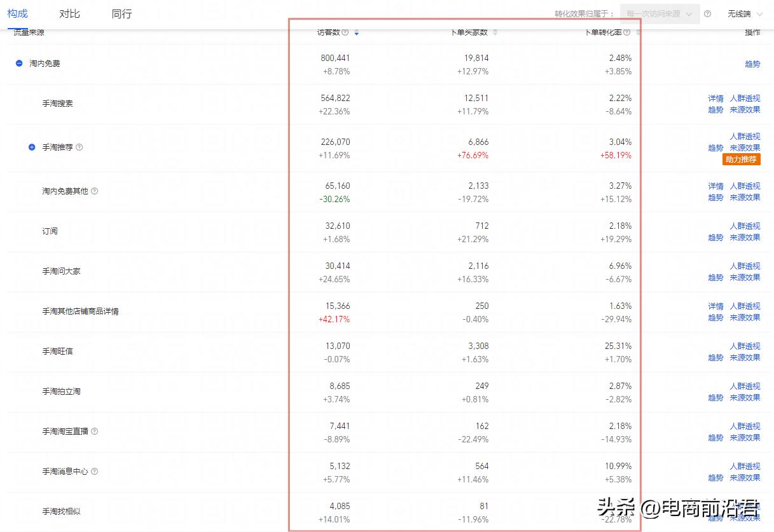The height and width of the screenshot is (532, 774).
Task: Toggle sorting on the 下单买家数 column
Action: [495, 32]
